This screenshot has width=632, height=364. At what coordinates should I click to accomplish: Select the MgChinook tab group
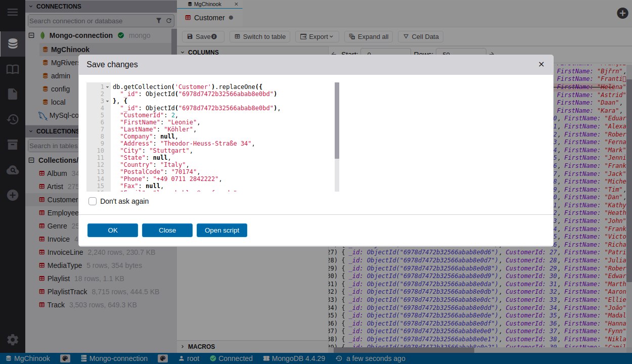[207, 4]
